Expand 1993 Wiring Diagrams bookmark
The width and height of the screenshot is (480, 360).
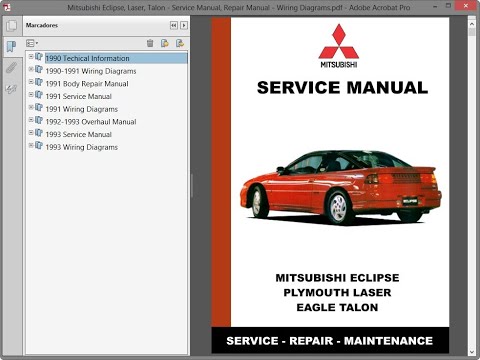[x=31, y=145]
